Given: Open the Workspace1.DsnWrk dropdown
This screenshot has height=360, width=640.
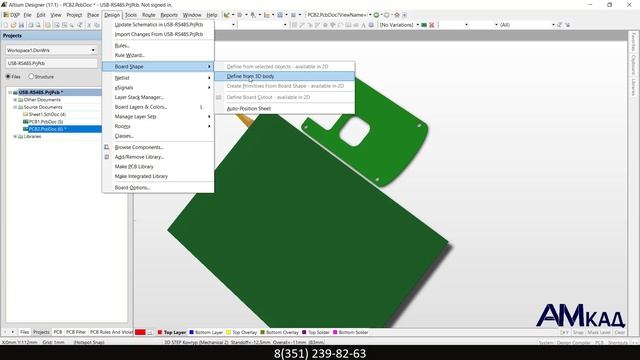Looking at the screenshot, I should [x=93, y=50].
